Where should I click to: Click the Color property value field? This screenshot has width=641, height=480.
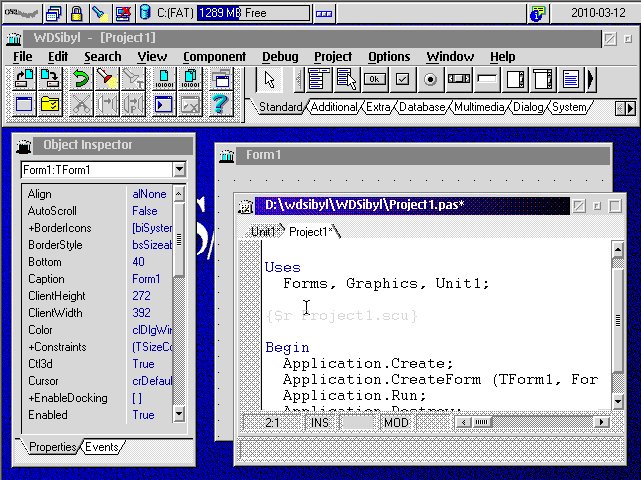151,330
